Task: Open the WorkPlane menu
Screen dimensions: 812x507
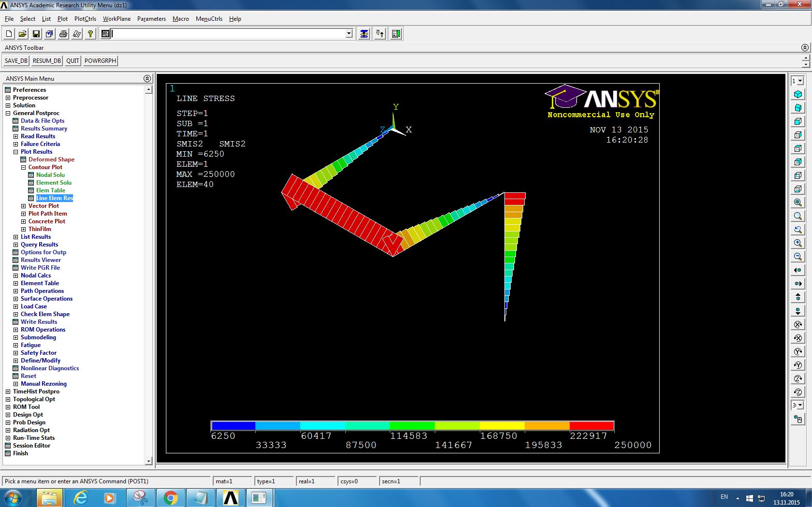Action: (x=117, y=19)
